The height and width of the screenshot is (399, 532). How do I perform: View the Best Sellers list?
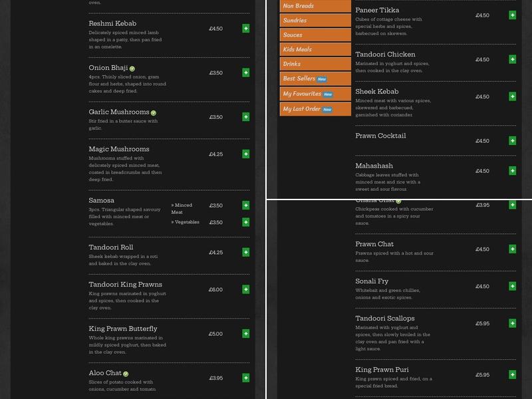coord(315,79)
